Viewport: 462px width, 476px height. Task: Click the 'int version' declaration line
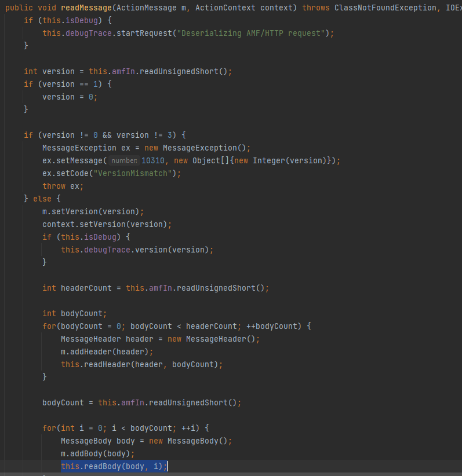click(128, 71)
